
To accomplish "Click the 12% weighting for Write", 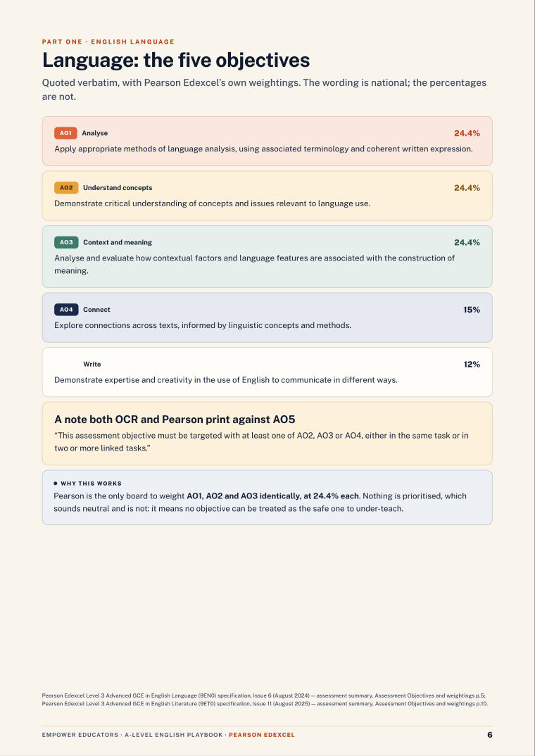I will tap(472, 364).
